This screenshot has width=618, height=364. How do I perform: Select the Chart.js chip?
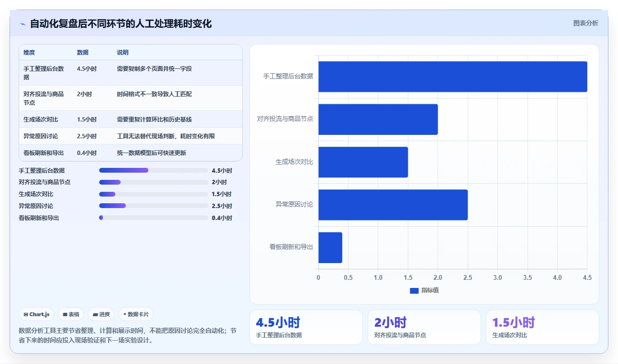tap(36, 314)
